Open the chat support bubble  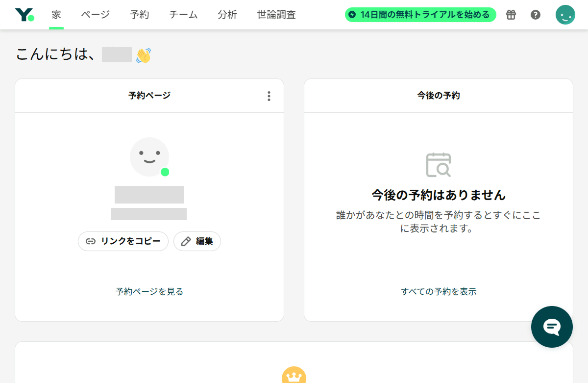coord(552,327)
